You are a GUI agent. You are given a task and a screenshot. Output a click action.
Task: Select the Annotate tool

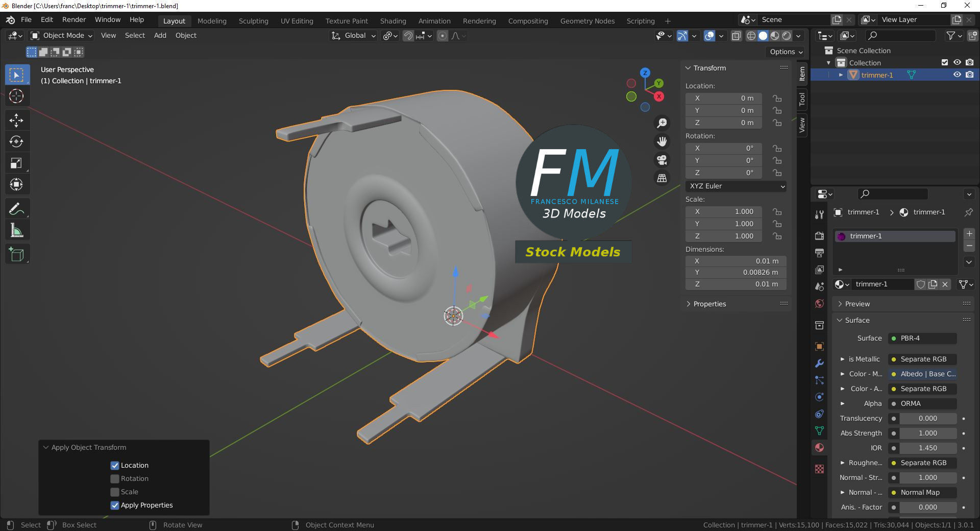(x=16, y=209)
